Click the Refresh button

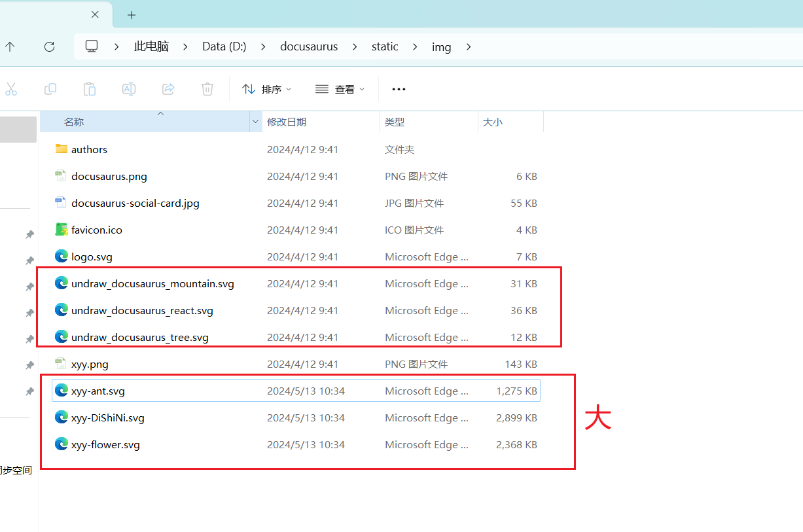[49, 46]
